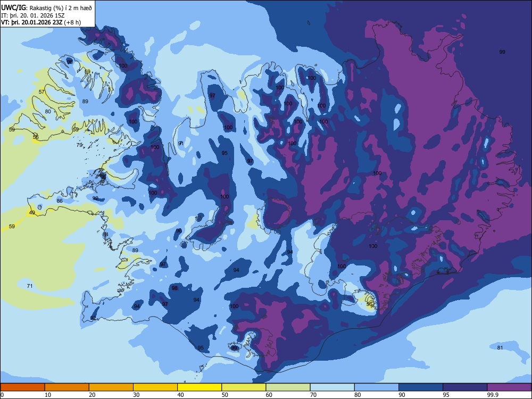Click the pale yellow 50–60 legend swatch

click(x=244, y=387)
